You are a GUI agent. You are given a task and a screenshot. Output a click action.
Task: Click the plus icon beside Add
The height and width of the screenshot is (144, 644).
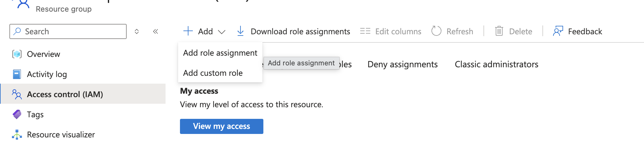tap(188, 31)
